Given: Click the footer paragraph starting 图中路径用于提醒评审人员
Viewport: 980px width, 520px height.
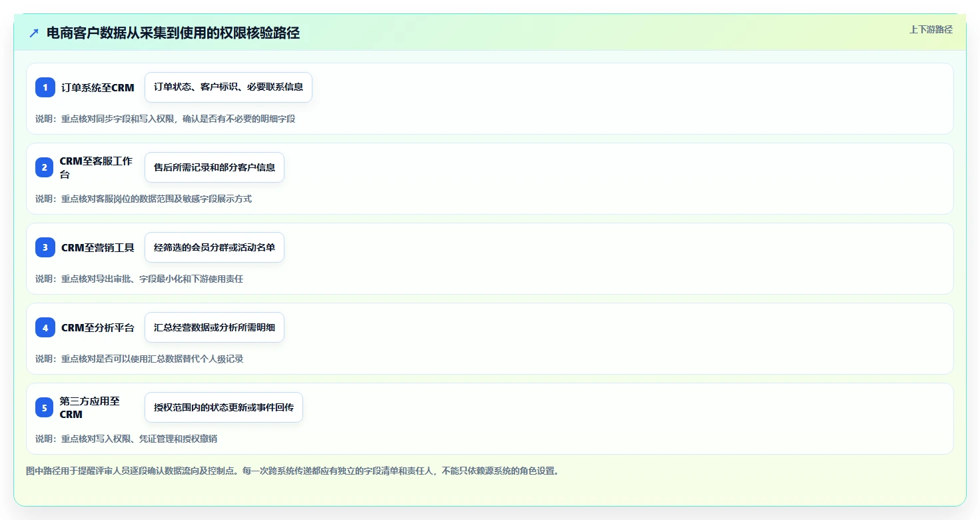Looking at the screenshot, I should [294, 471].
